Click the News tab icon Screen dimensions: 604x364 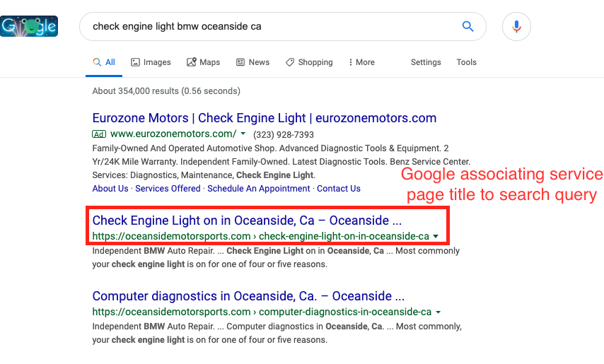[x=240, y=62]
